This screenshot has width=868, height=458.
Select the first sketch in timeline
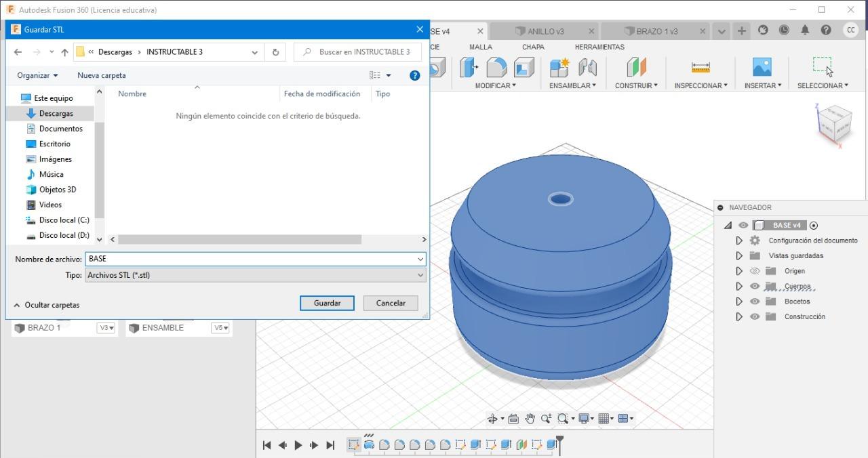[x=353, y=444]
